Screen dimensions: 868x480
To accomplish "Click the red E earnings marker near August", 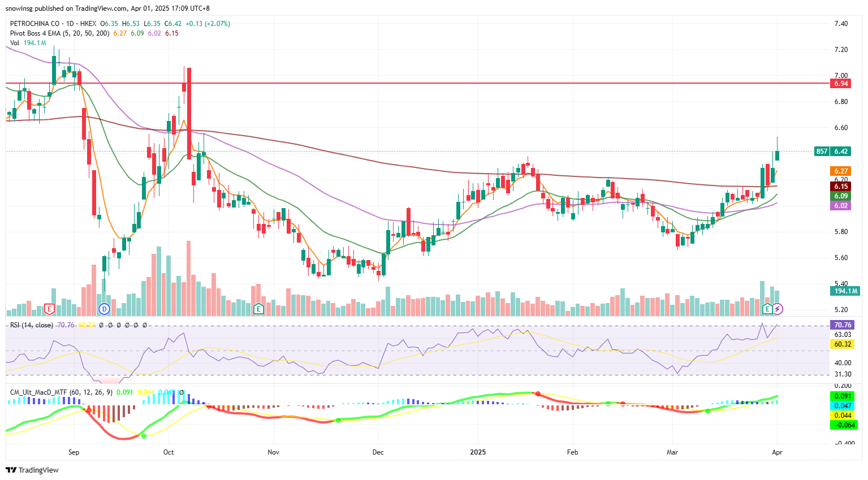I will 49,309.
